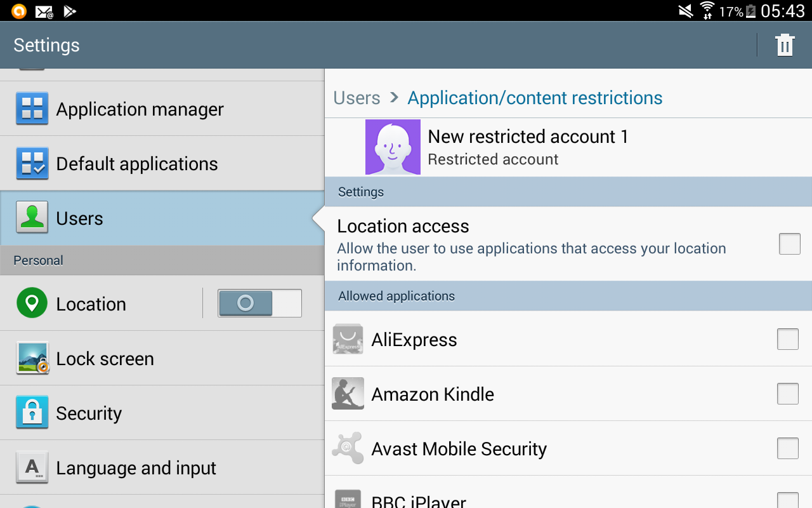Tap the Location access label
The height and width of the screenshot is (508, 812).
pos(403,226)
